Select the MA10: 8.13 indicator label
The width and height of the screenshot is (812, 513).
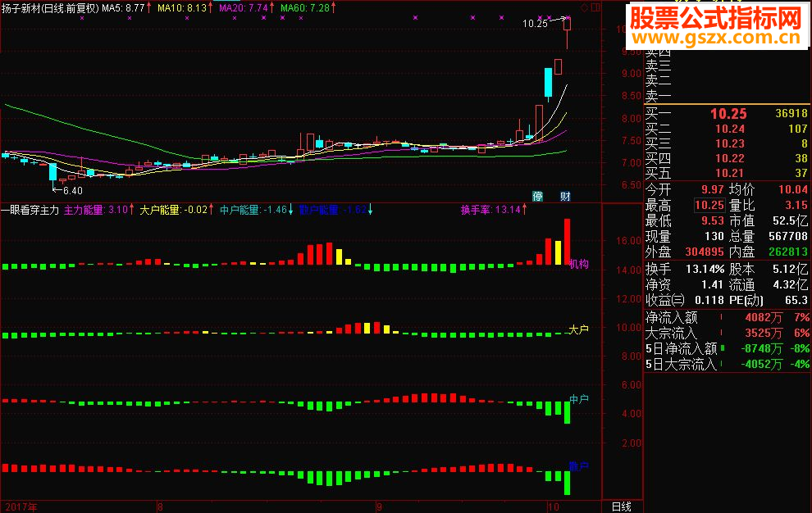[x=185, y=7]
